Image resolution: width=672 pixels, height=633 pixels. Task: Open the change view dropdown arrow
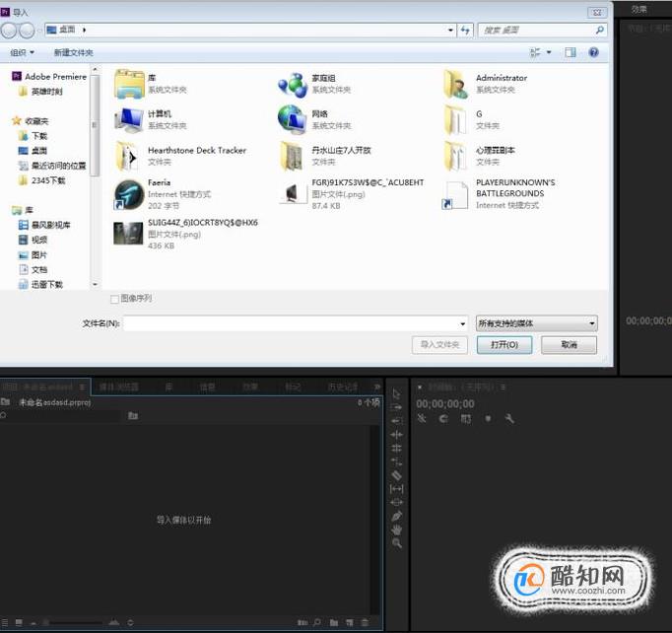click(549, 52)
